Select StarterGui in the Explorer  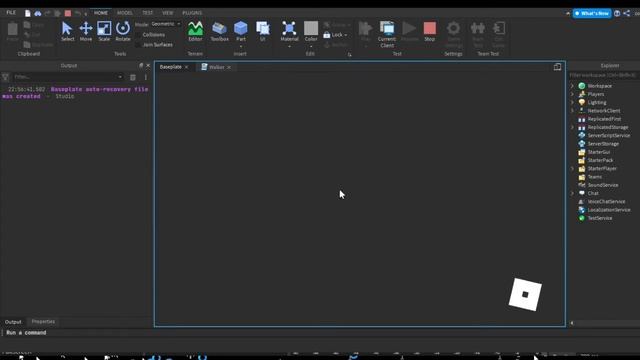coord(599,152)
